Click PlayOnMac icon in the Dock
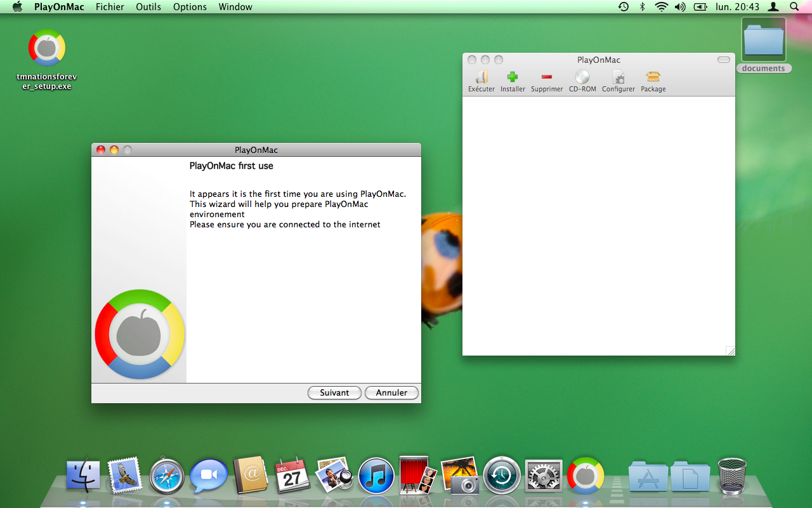 click(586, 476)
